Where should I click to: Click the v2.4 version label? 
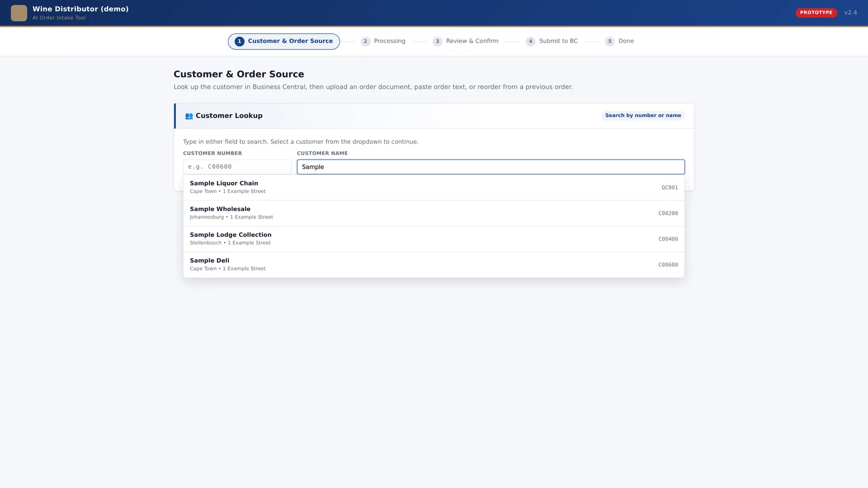[851, 12]
